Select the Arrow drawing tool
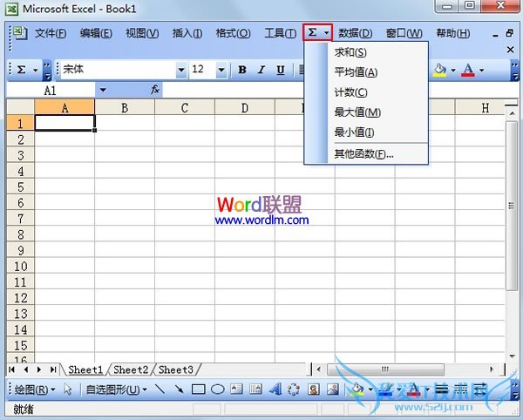The height and width of the screenshot is (420, 523). tap(179, 389)
